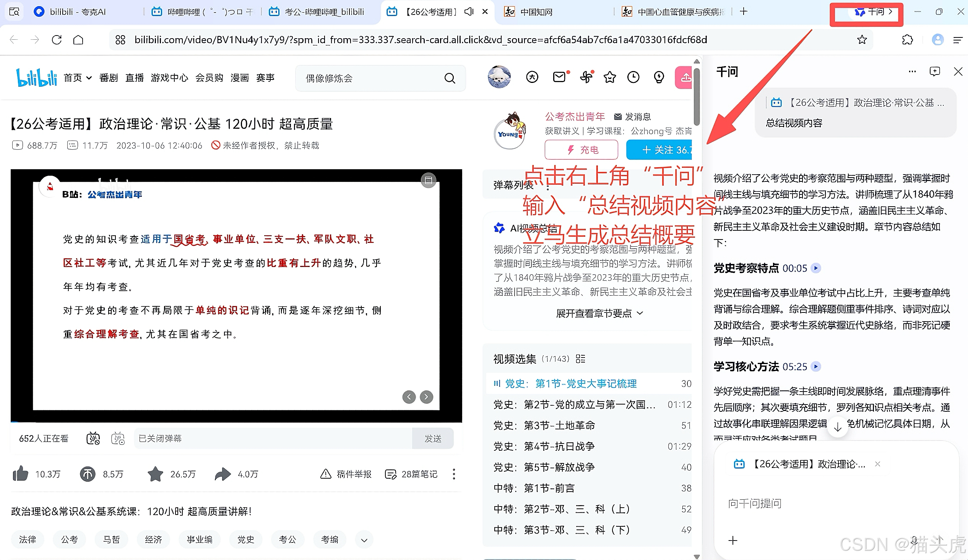Open the browser profile avatar
Viewport: 968px width, 560px height.
point(938,39)
